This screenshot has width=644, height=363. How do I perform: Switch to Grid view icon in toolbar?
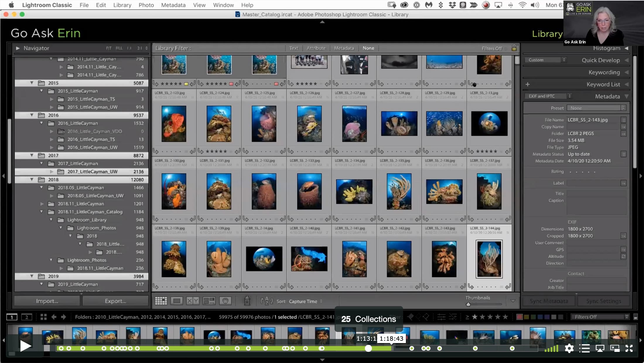(x=161, y=301)
